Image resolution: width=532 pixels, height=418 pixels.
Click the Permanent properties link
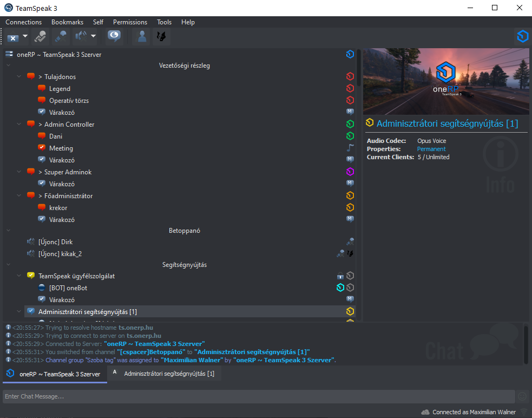tap(431, 149)
